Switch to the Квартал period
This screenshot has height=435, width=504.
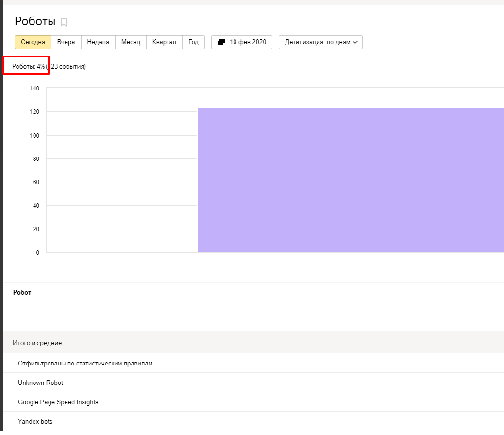(164, 42)
